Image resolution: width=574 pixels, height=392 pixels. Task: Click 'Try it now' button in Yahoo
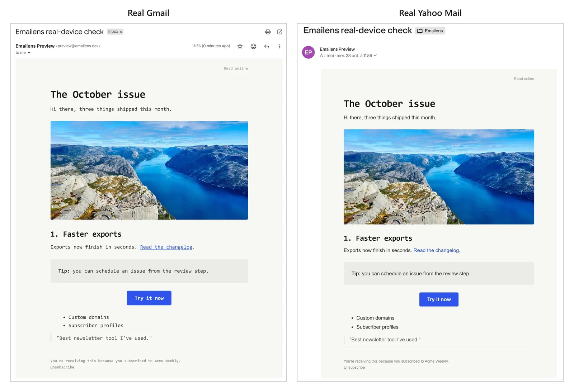click(439, 299)
